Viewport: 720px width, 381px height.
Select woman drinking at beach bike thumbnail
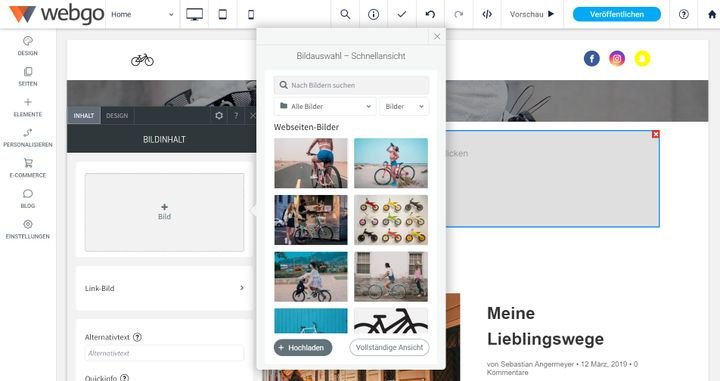[391, 163]
